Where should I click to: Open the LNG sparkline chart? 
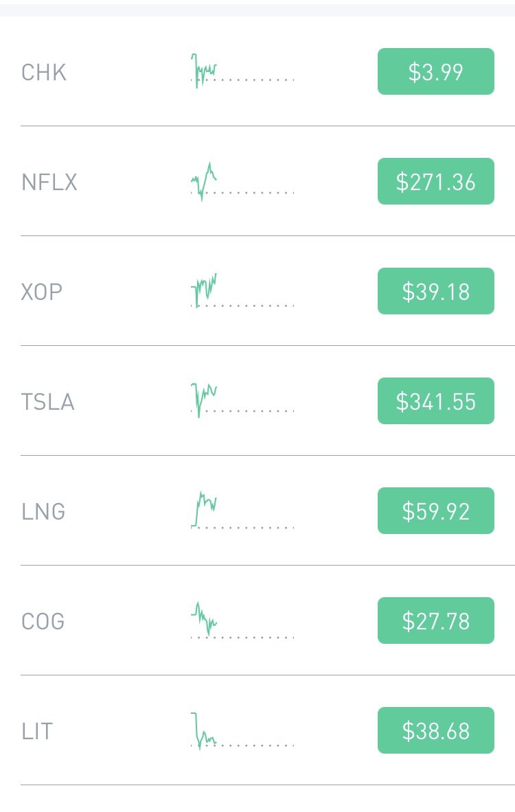click(x=242, y=510)
